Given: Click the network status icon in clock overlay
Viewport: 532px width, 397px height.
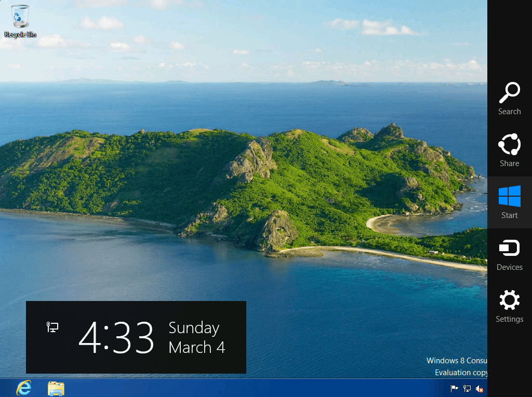Looking at the screenshot, I should coord(52,327).
